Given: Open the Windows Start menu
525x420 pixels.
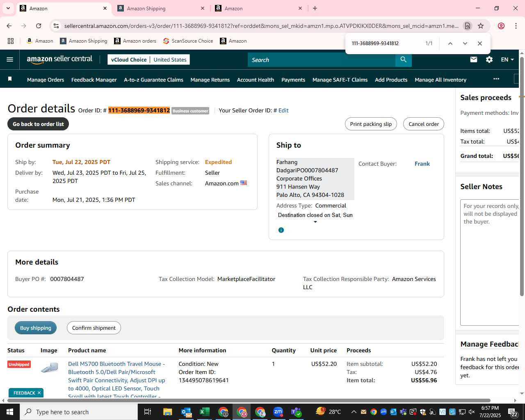Looking at the screenshot, I should point(10,412).
